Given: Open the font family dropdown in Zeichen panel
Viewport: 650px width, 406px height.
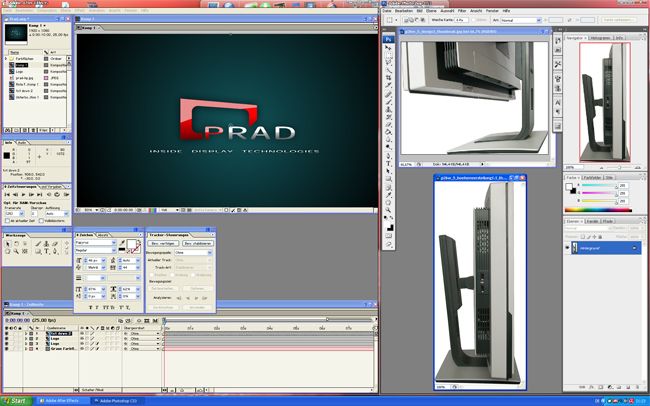Looking at the screenshot, I should coord(96,243).
